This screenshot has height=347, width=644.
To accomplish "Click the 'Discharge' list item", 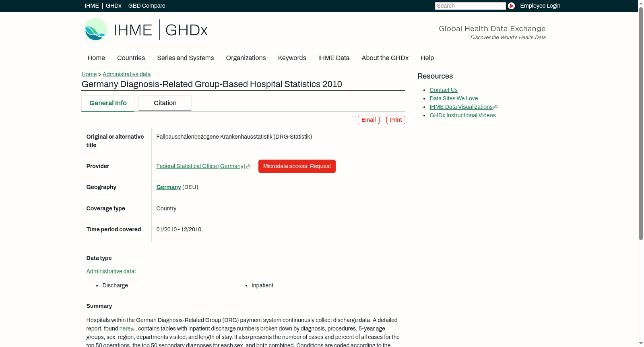I will [115, 285].
